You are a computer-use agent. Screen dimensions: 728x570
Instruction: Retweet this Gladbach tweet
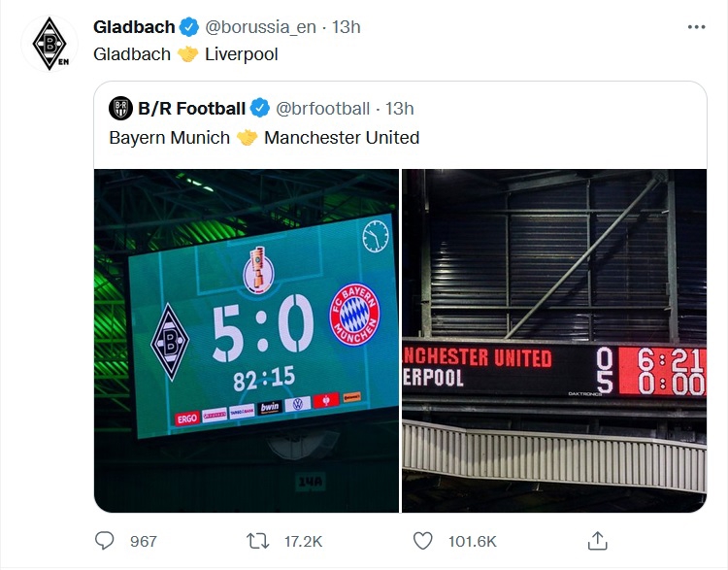pos(258,541)
